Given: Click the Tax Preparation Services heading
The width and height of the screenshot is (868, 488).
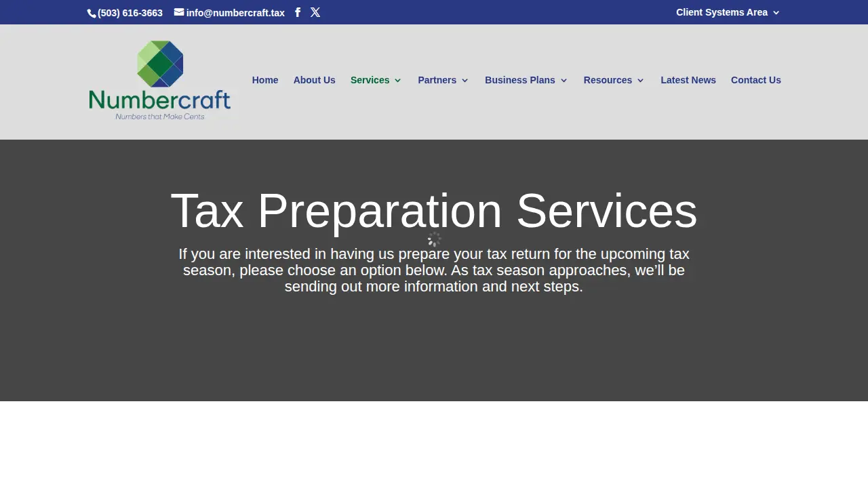Looking at the screenshot, I should 434,211.
